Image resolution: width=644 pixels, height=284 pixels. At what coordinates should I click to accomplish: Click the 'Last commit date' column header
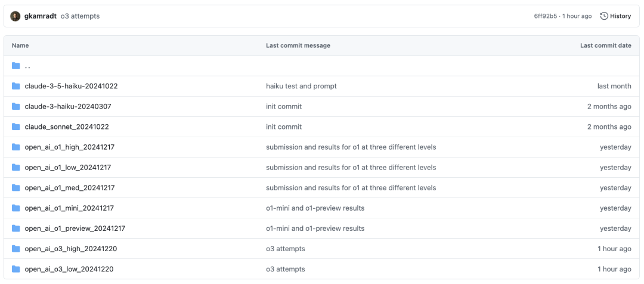606,45
